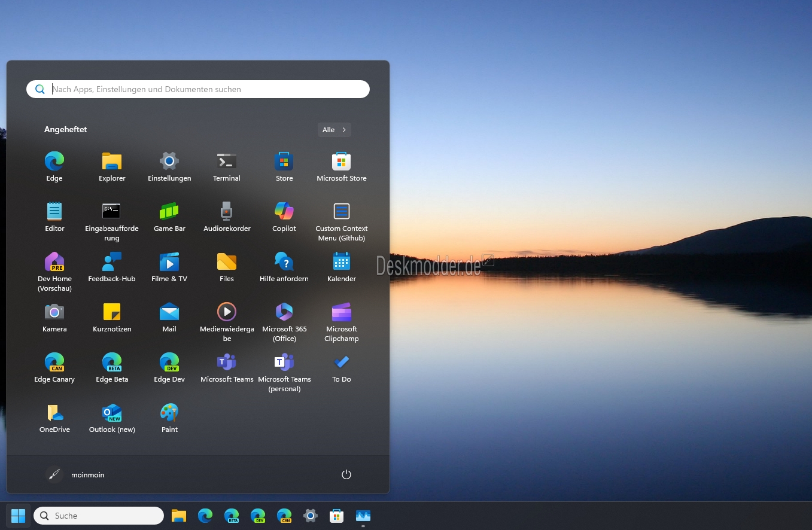
Task: Open Edge Dev from pinned apps
Action: click(169, 368)
